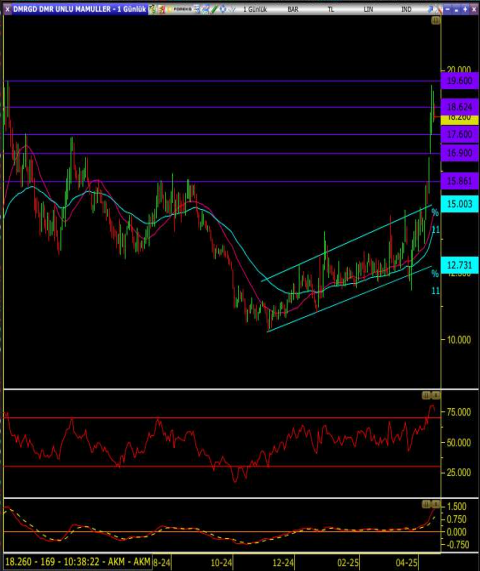The image size is (480, 571).
Task: Click the 12-24 date marker on time axis
Action: (283, 563)
